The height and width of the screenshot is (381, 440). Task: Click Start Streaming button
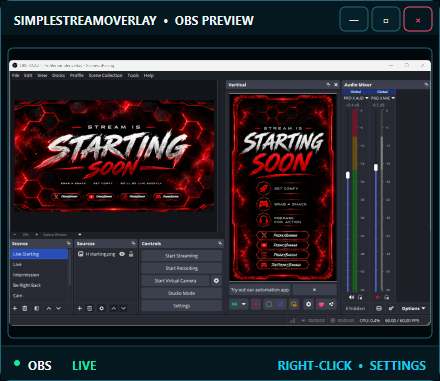pyautogui.click(x=182, y=256)
